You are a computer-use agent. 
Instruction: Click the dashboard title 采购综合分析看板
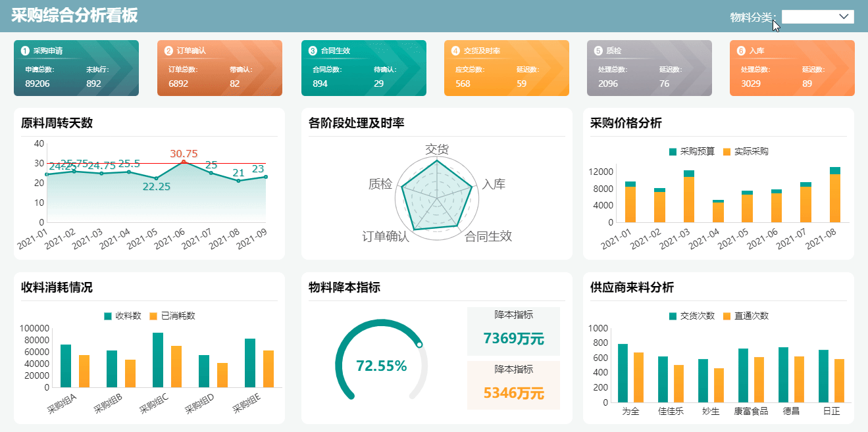pos(74,16)
